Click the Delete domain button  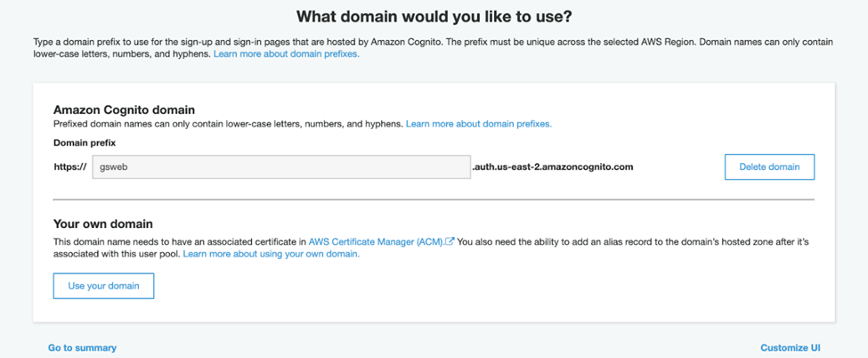point(769,167)
